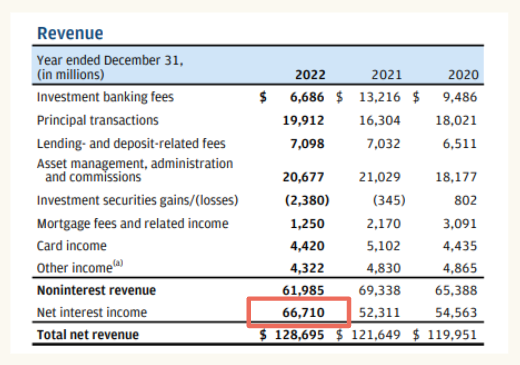Click the 2022 column header
The height and width of the screenshot is (365, 520).
click(310, 75)
